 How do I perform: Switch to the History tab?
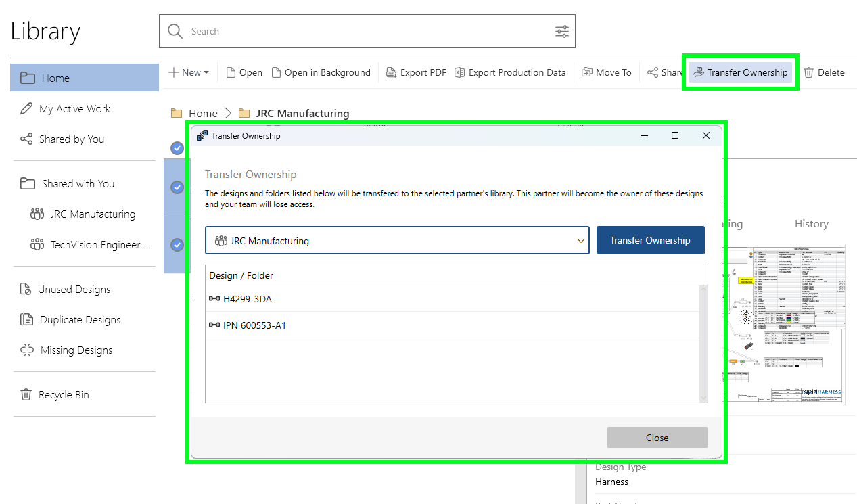click(x=811, y=223)
